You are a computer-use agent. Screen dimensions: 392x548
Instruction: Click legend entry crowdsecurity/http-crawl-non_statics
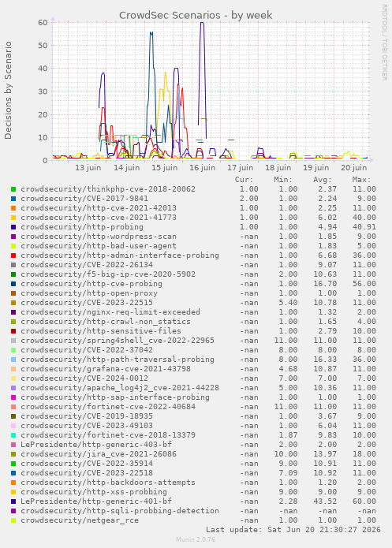pyautogui.click(x=106, y=322)
